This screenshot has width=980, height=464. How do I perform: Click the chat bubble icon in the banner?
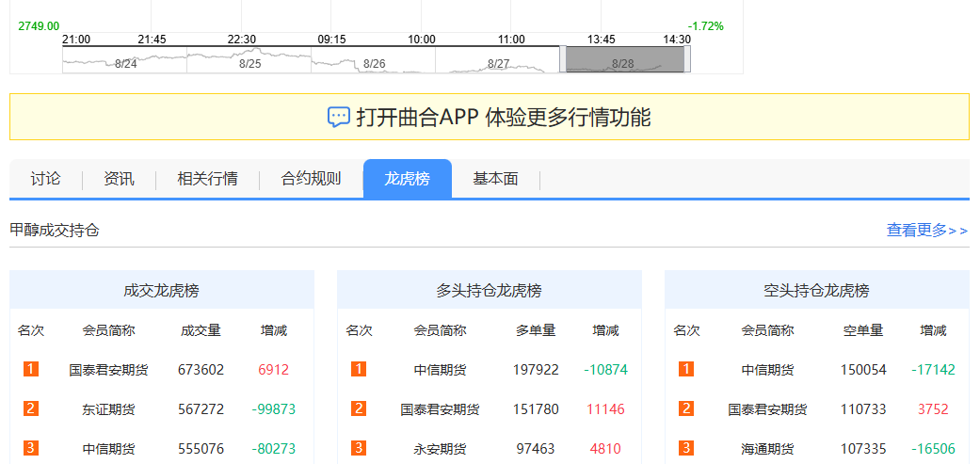click(339, 117)
